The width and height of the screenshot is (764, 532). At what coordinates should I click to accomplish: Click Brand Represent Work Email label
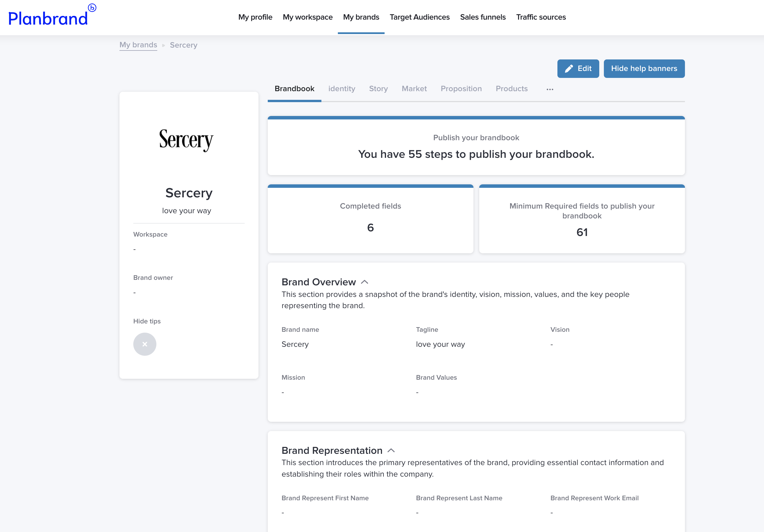tap(594, 498)
